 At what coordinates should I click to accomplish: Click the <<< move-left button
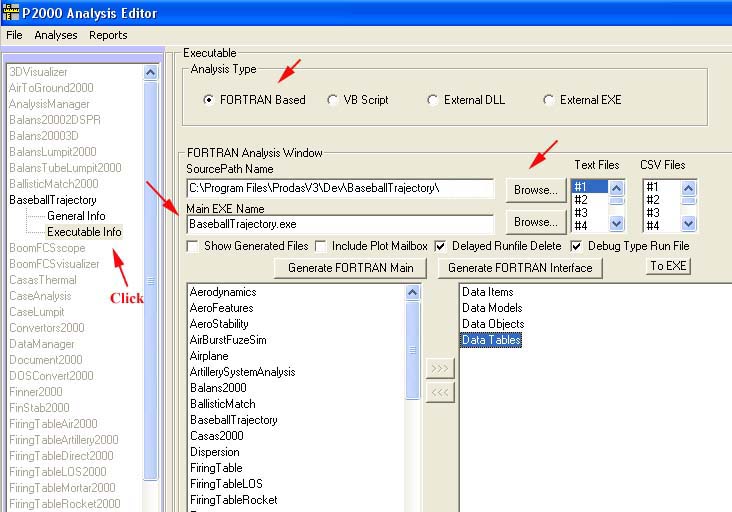[440, 392]
